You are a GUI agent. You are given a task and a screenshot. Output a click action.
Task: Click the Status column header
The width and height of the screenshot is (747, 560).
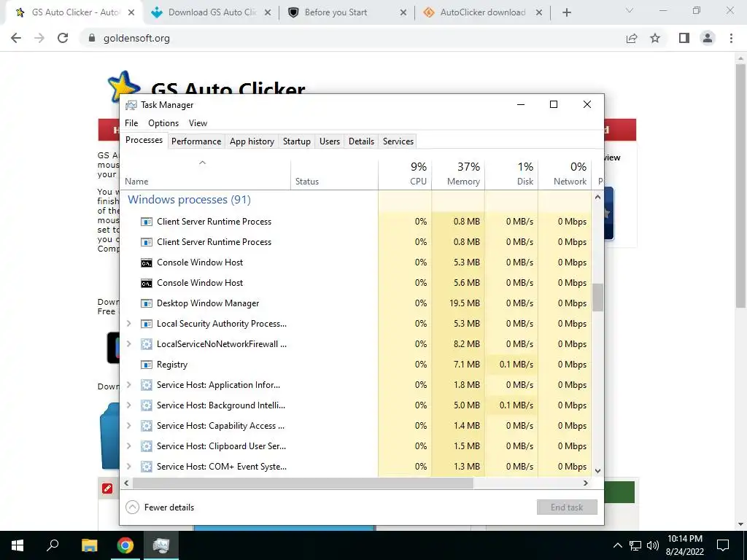coord(334,174)
